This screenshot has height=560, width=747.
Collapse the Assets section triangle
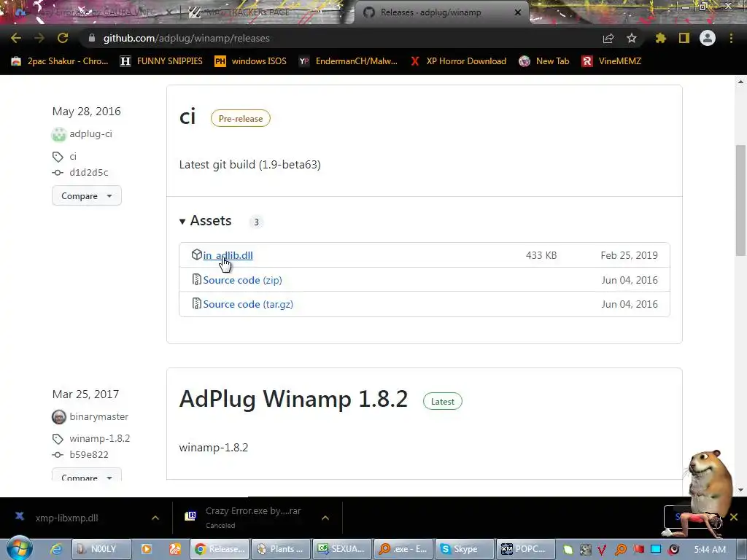pos(182,222)
